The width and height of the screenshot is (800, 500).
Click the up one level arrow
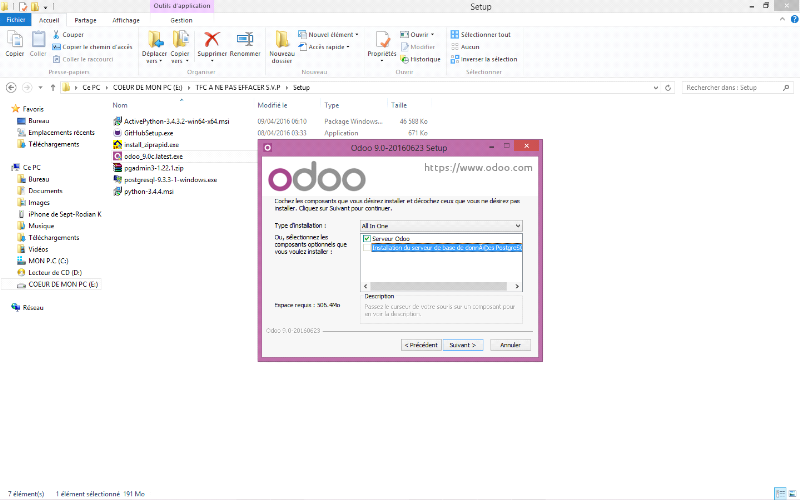click(53, 88)
